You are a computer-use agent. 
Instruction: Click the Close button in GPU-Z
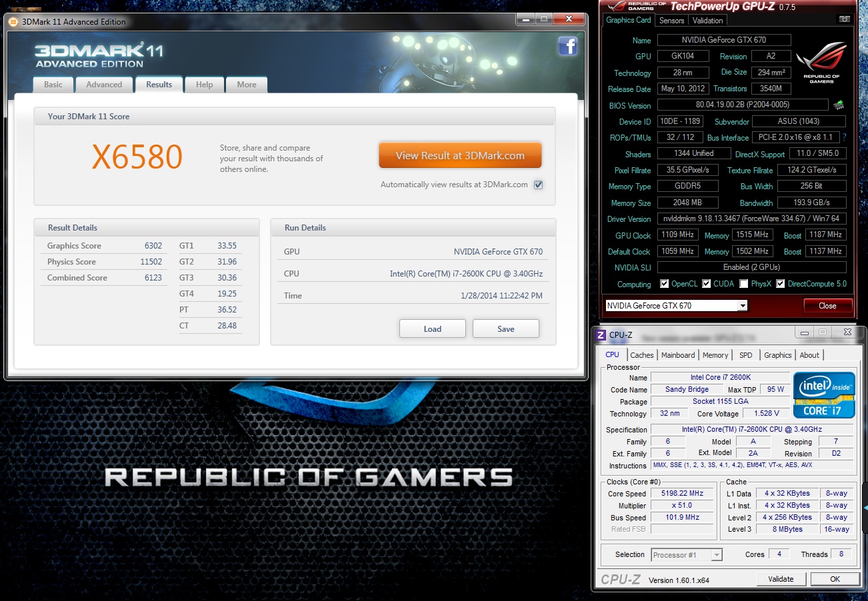827,306
